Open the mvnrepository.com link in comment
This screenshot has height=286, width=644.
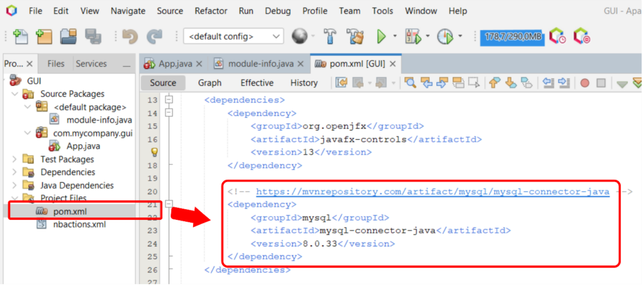[x=432, y=192]
